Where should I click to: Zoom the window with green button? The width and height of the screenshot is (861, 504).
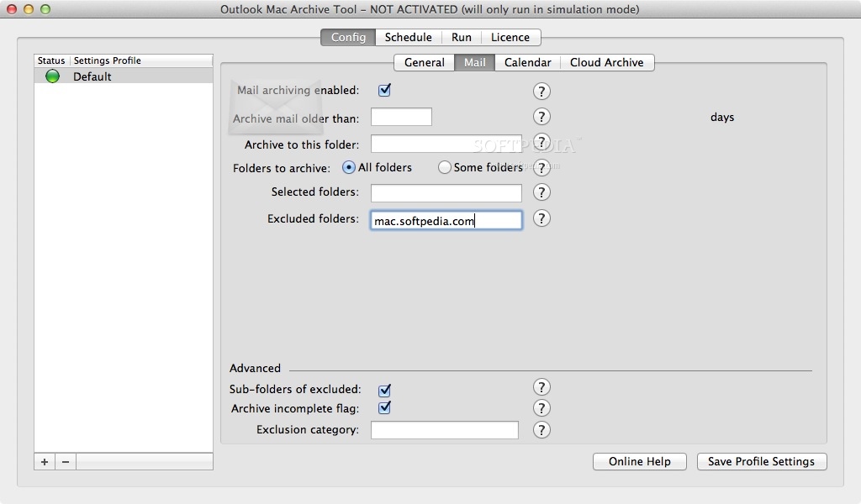click(45, 9)
